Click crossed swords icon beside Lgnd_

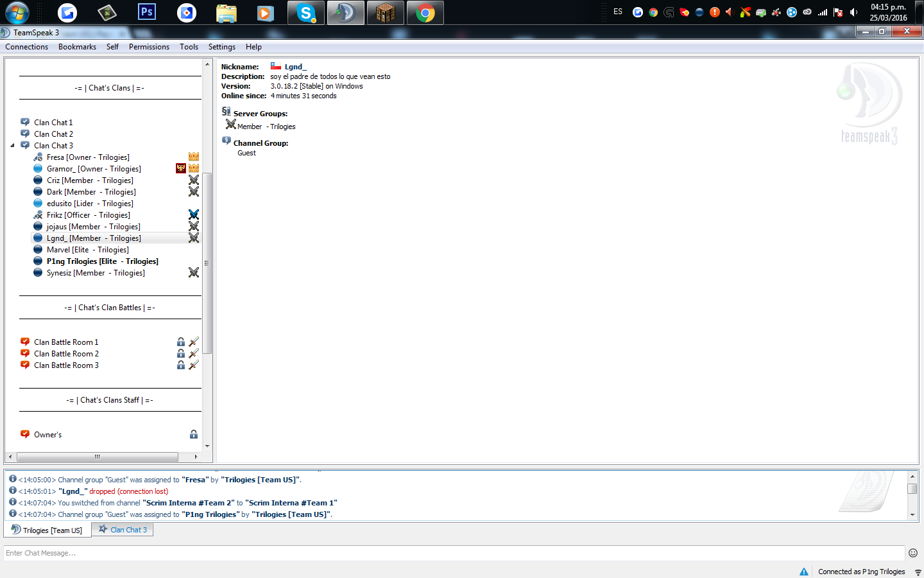[x=194, y=238]
